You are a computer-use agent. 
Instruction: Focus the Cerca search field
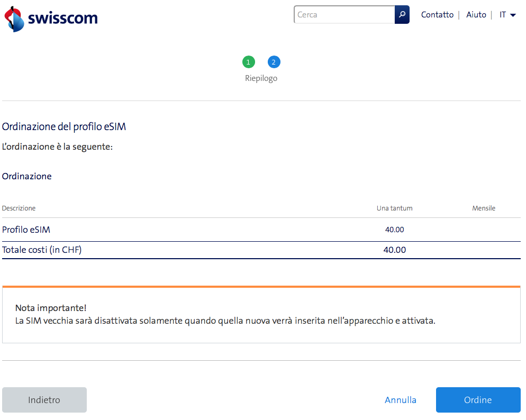point(344,15)
